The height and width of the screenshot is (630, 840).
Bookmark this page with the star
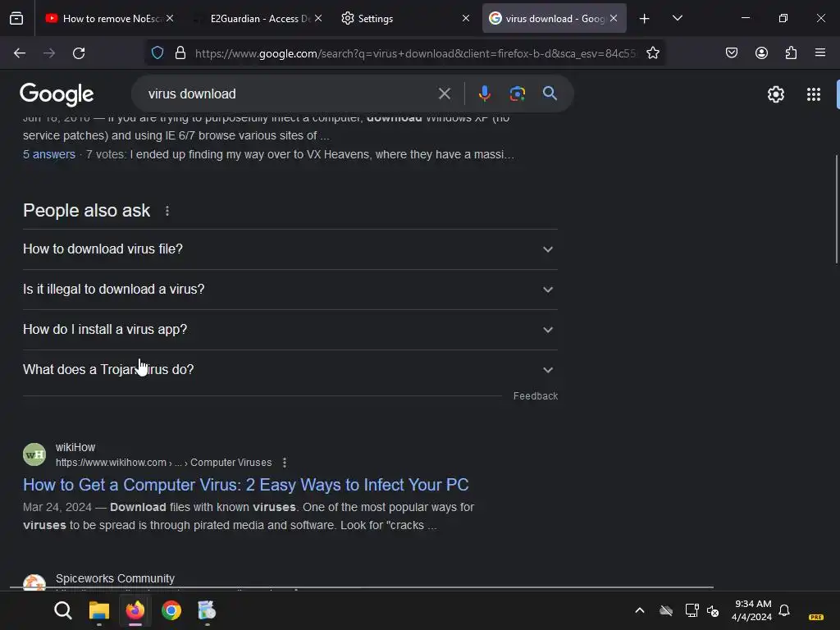pos(652,53)
